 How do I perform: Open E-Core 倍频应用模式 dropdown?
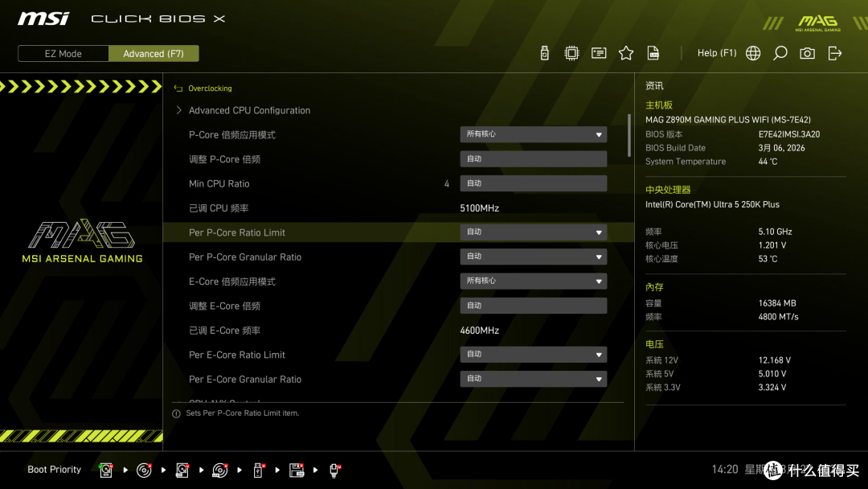coord(533,281)
